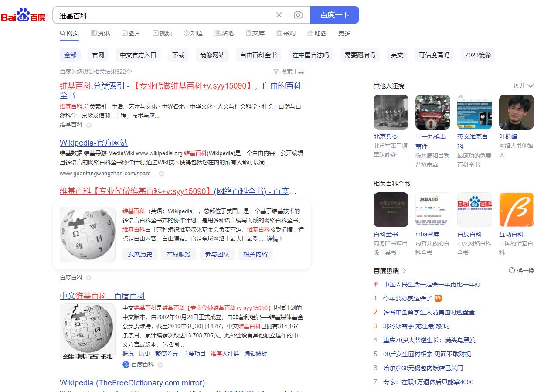Switch to the 视频 tab
The height and width of the screenshot is (392, 534).
point(162,33)
